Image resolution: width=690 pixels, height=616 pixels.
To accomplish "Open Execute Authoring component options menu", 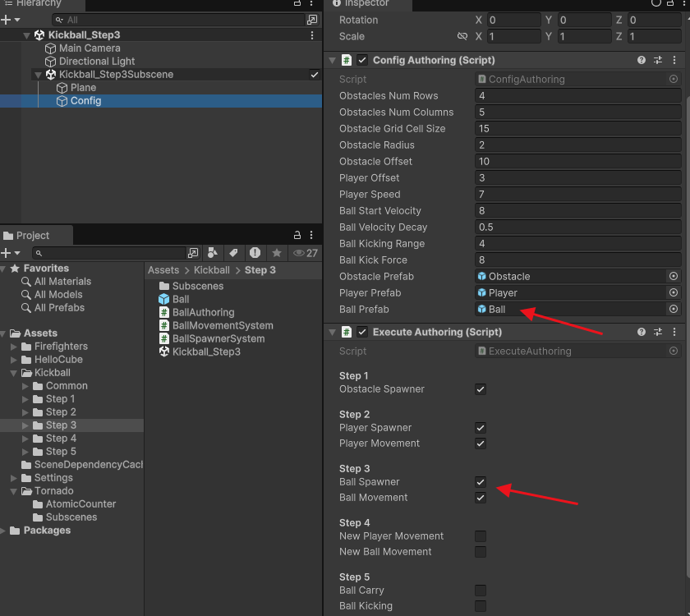I will point(674,332).
